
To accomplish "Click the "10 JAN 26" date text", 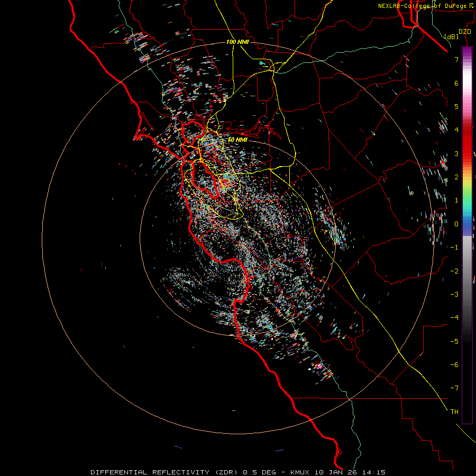I will coord(337,472).
